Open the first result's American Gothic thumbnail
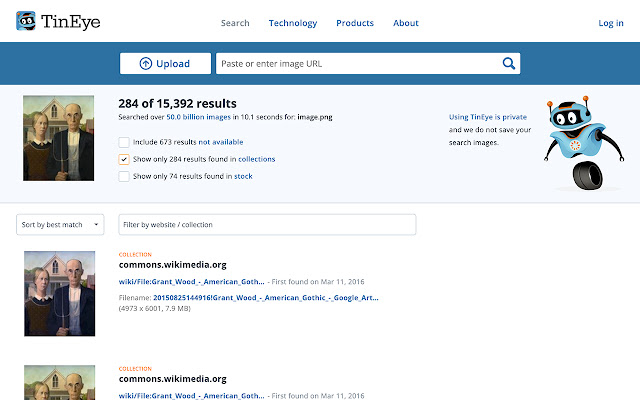 pos(59,293)
